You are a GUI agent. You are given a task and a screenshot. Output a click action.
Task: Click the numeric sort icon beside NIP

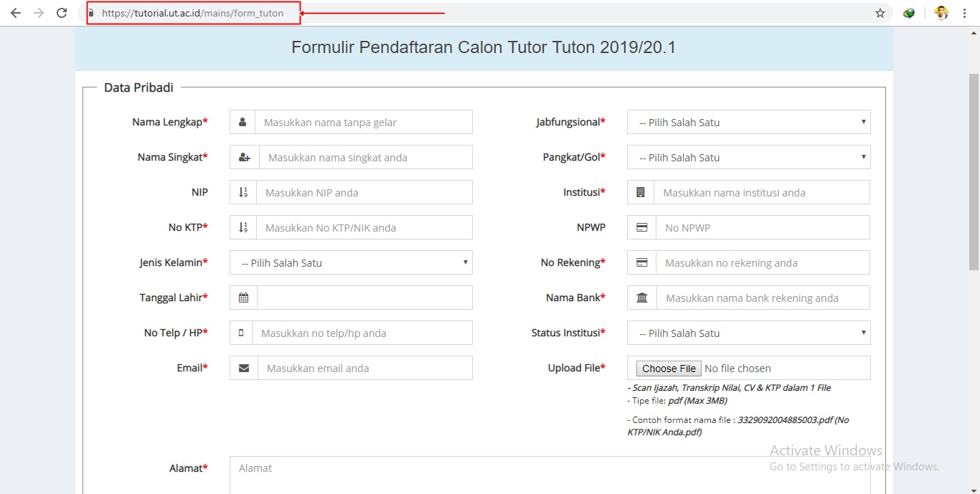(x=243, y=192)
